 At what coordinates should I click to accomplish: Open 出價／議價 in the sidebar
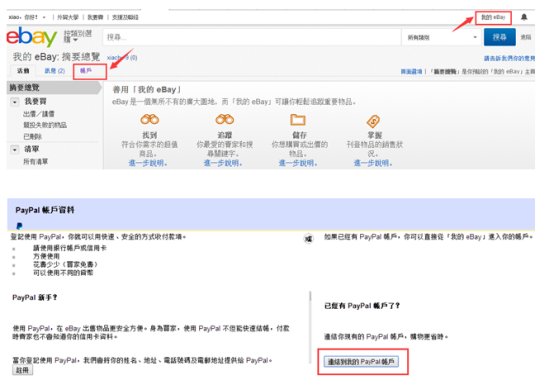click(39, 114)
